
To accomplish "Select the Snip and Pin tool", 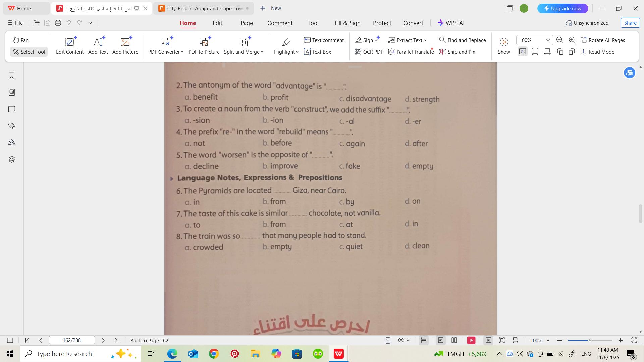I will 457,52.
